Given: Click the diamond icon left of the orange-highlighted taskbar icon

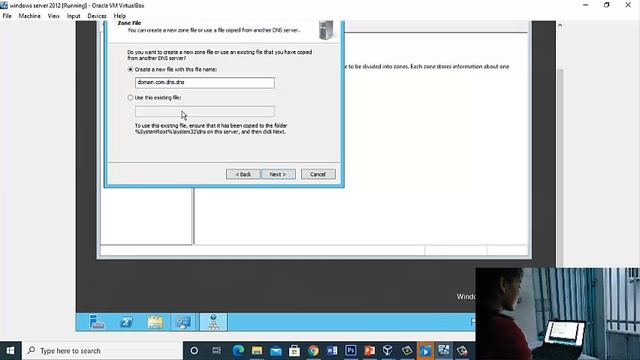Looking at the screenshot, I should (407, 351).
